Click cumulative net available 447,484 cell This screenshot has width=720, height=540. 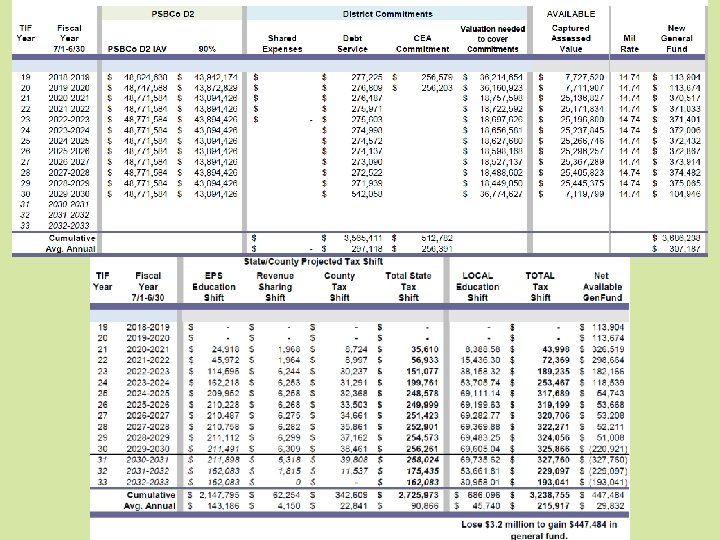tap(608, 495)
